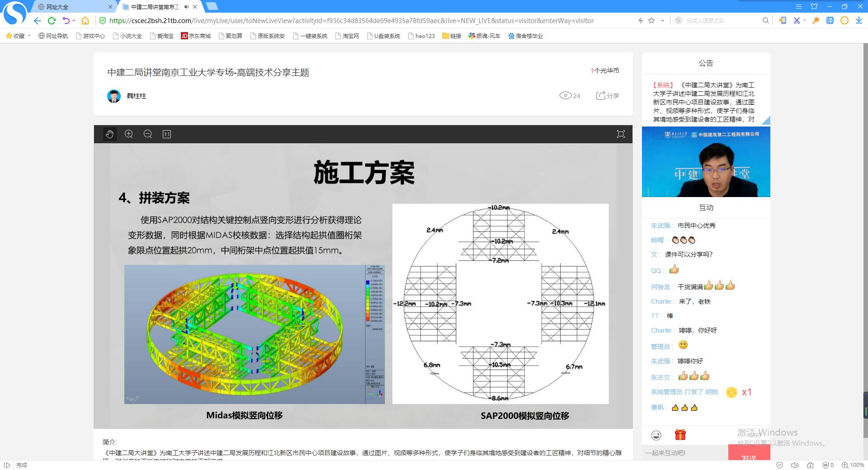The image size is (868, 470).
Task: Click the chat message input field
Action: (x=684, y=452)
